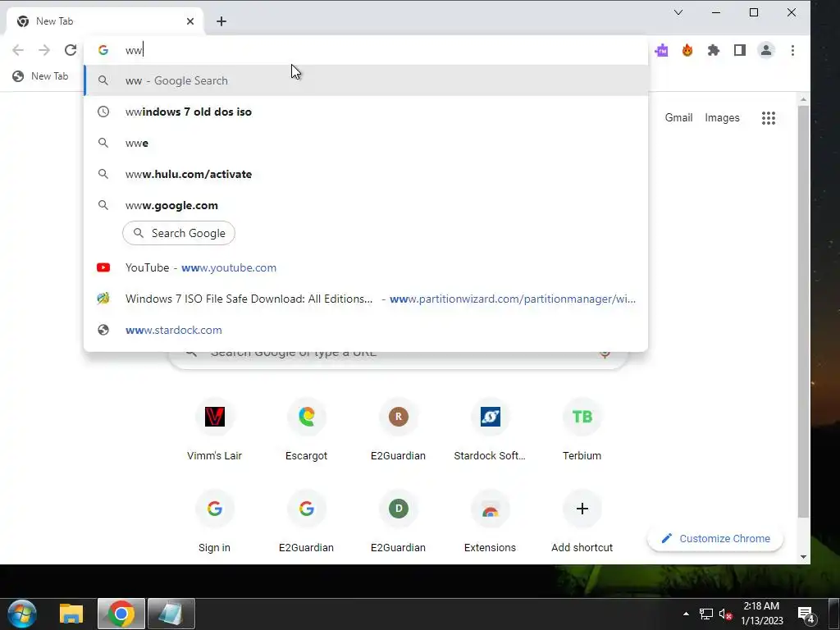The width and height of the screenshot is (840, 630).
Task: Open the Vimm's Lair shortcut
Action: coord(214,430)
